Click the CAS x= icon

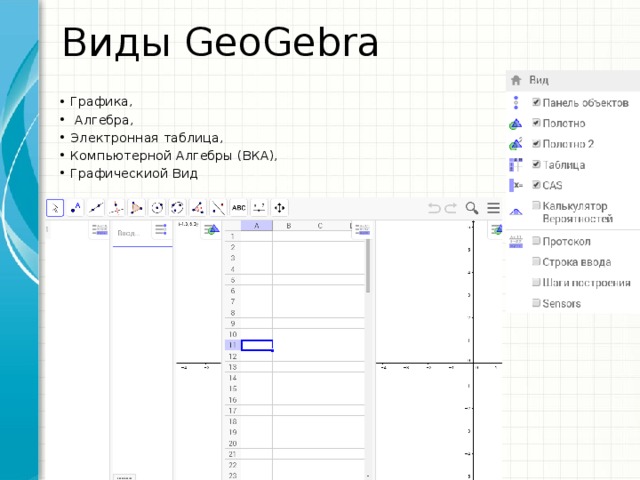point(516,185)
